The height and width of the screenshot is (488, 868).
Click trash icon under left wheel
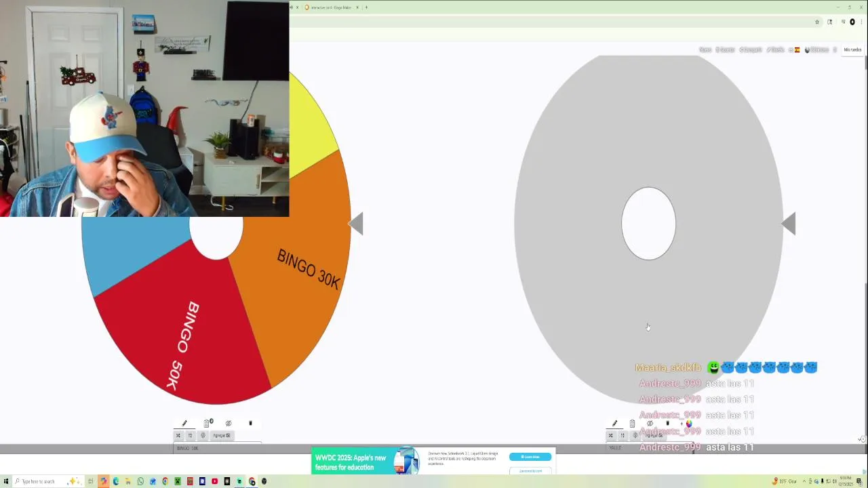250,424
